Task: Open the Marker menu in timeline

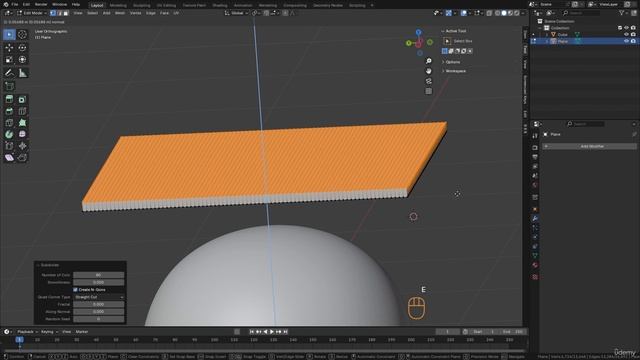Action: pos(82,332)
